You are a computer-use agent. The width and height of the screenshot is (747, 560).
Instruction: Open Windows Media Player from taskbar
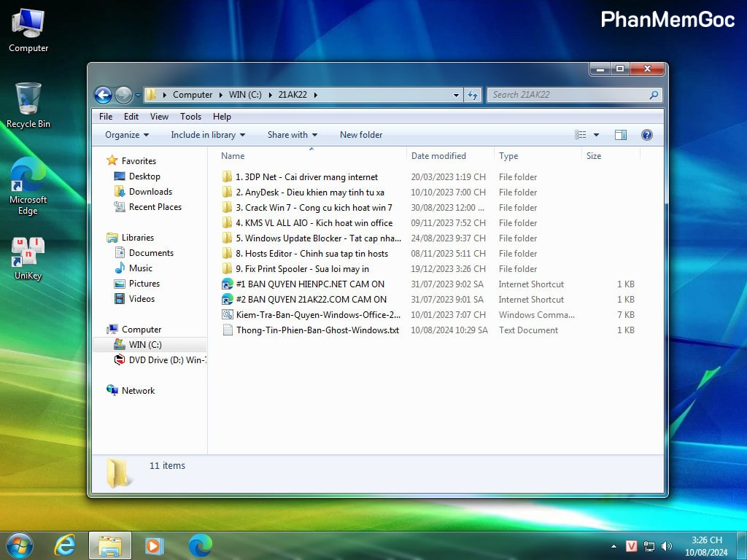click(154, 545)
